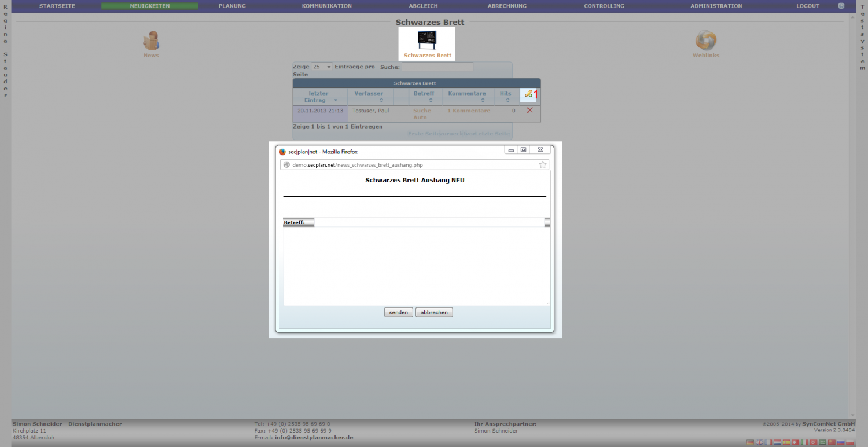The width and height of the screenshot is (868, 447).
Task: Open the Abrechnung menu
Action: click(507, 6)
